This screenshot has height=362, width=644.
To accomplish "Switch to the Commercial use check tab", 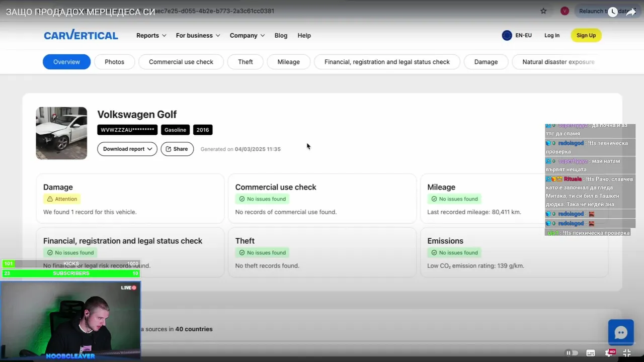I will tap(181, 62).
